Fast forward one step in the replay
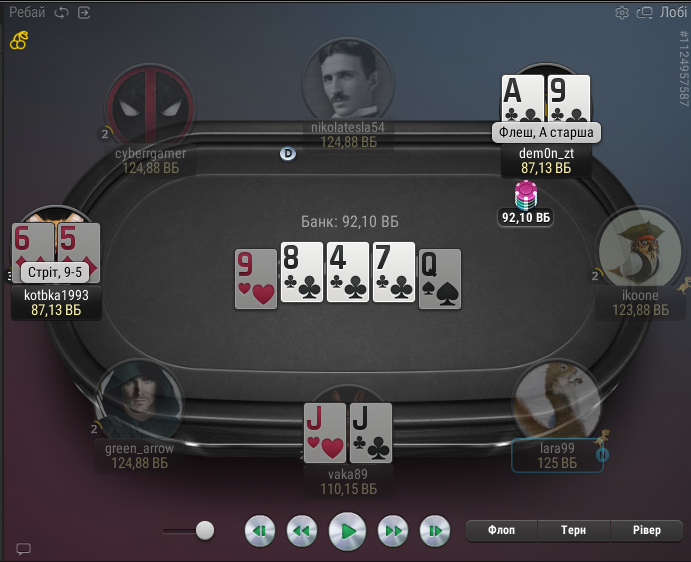Viewport: 691px width, 562px height. pos(393,531)
